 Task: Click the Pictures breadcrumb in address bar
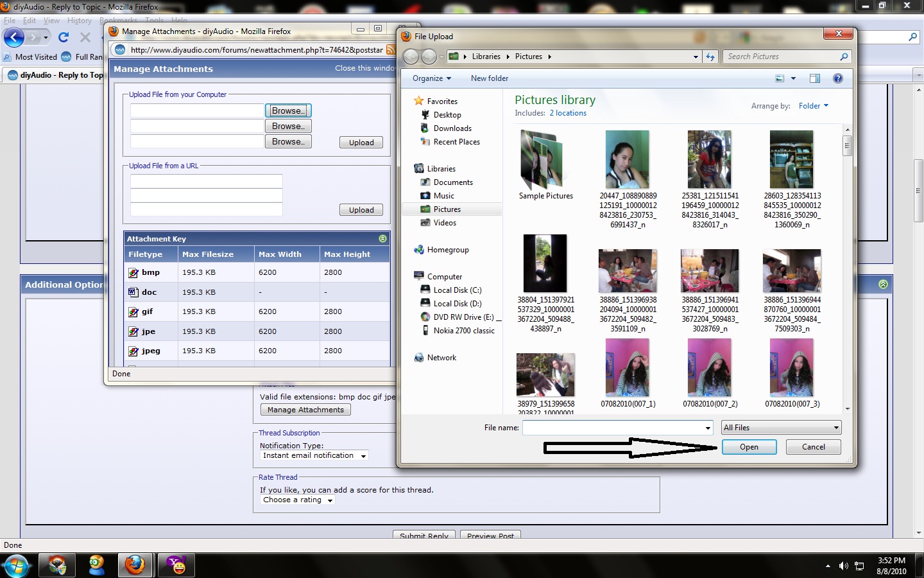[x=529, y=57]
